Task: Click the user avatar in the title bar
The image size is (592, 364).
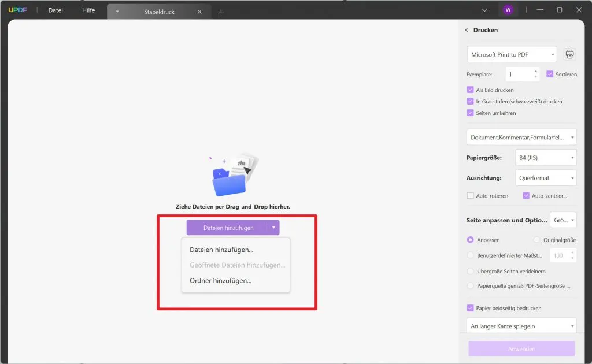Action: tap(508, 9)
